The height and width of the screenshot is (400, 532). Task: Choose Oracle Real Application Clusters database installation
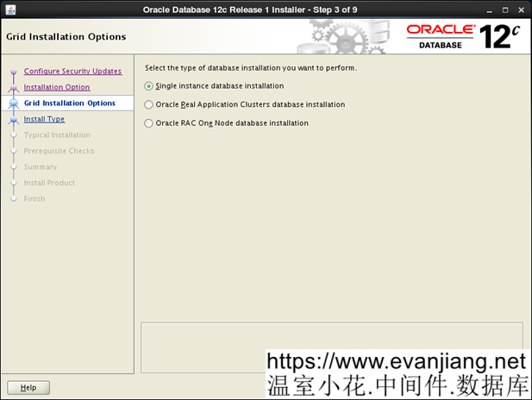pyautogui.click(x=149, y=104)
